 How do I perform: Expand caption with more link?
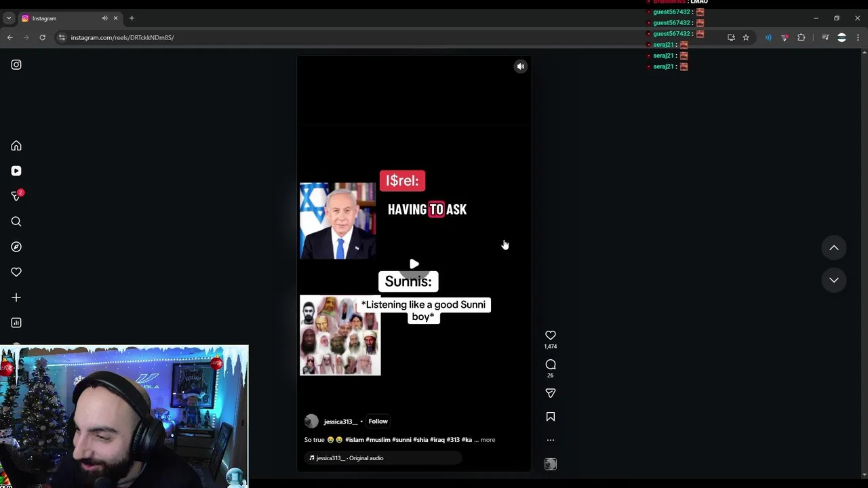pyautogui.click(x=488, y=440)
